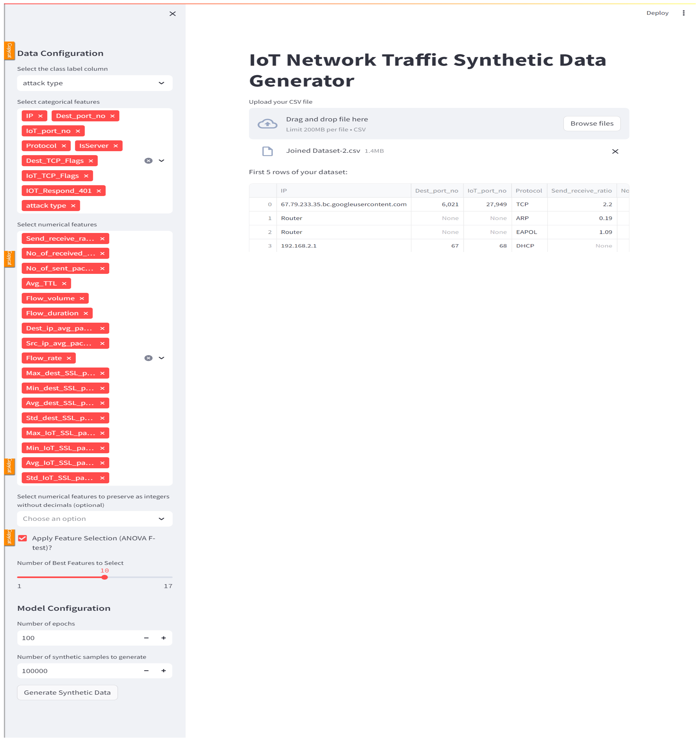Decrease synthetic samples count with minus
This screenshot has width=700, height=744.
click(x=146, y=671)
